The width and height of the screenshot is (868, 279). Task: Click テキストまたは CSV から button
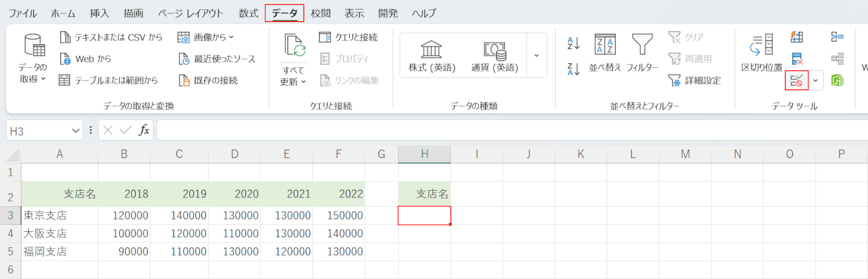point(111,37)
